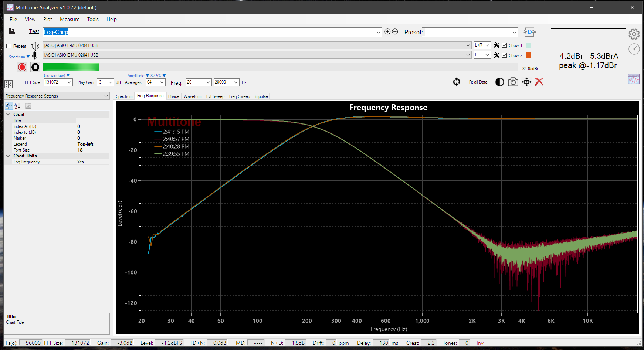Switch to the Lvl Sweep tab
The height and width of the screenshot is (350, 644).
(x=215, y=96)
